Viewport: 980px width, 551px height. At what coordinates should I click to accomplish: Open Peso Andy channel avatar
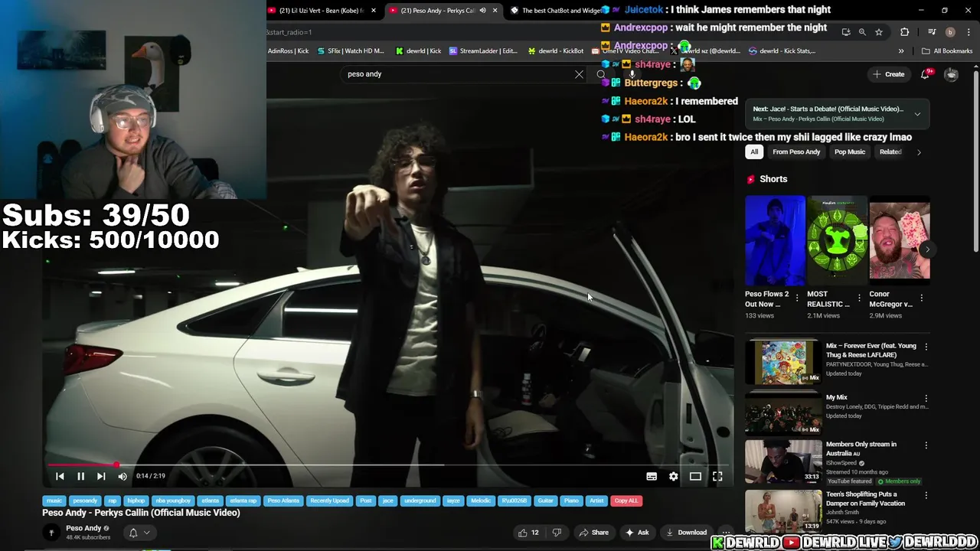(x=51, y=533)
